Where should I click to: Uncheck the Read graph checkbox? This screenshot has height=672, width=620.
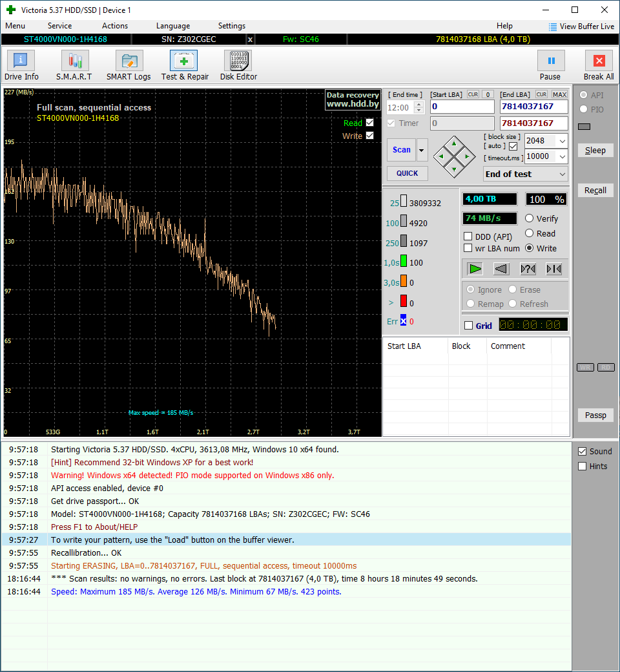pos(369,123)
